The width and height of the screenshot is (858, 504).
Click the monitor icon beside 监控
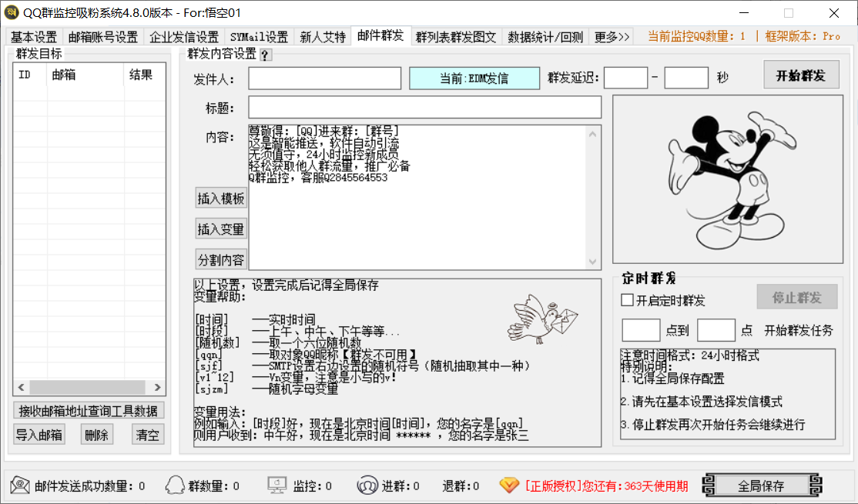click(277, 485)
